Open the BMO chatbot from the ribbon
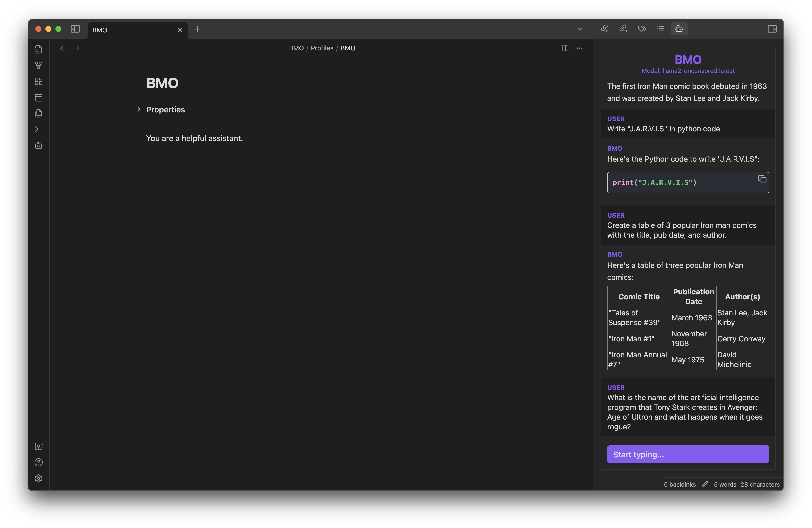Screen dimensions: 812x528 (x=39, y=146)
